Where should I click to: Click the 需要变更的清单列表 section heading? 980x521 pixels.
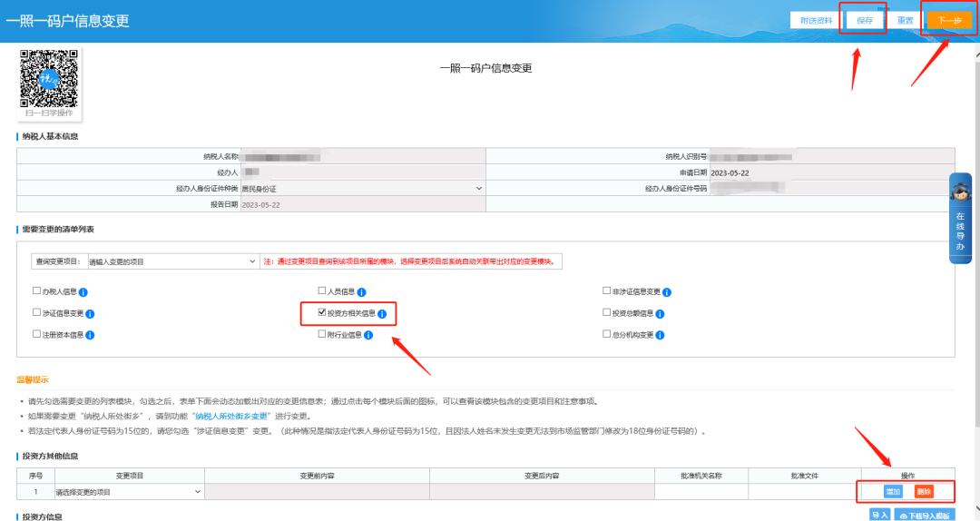coord(58,230)
